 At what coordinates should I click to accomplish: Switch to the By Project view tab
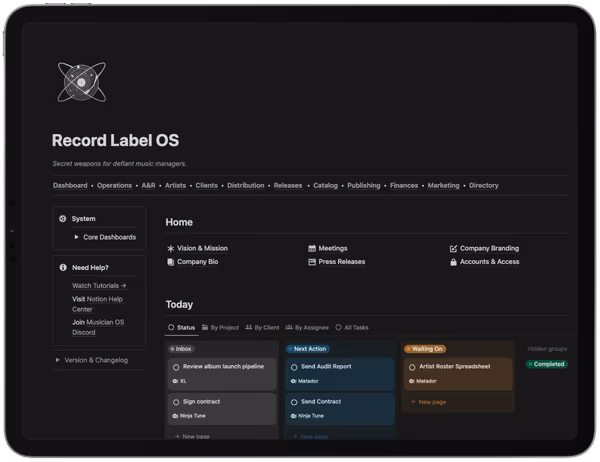pyautogui.click(x=220, y=328)
